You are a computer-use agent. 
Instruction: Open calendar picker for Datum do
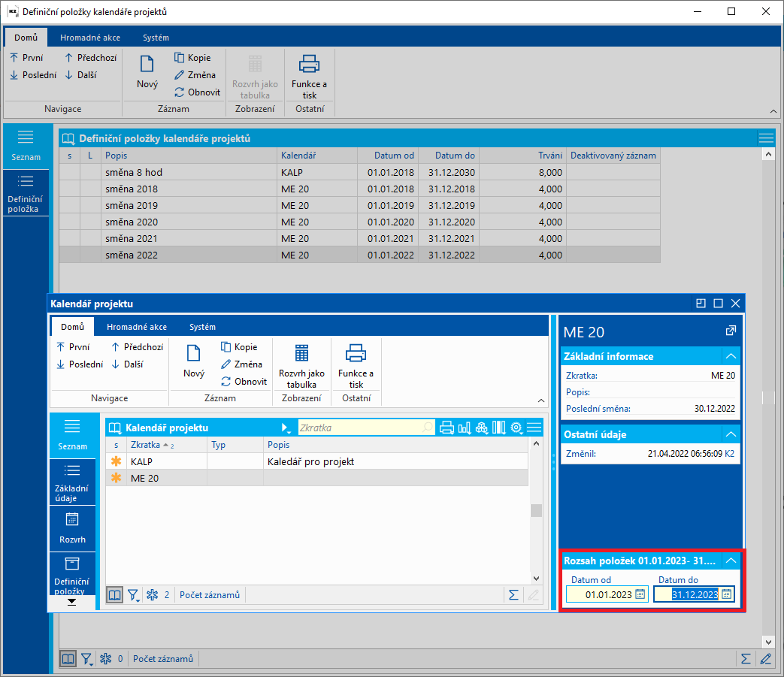tap(726, 594)
